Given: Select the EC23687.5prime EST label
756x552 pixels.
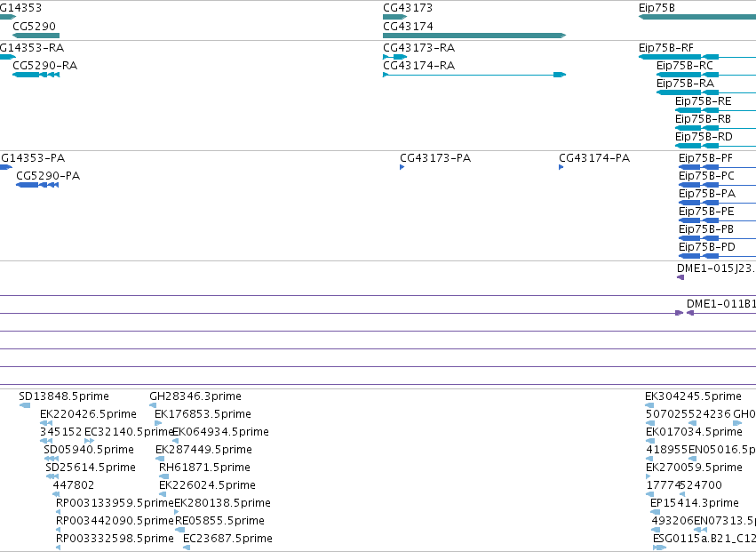Looking at the screenshot, I should coord(228,539).
